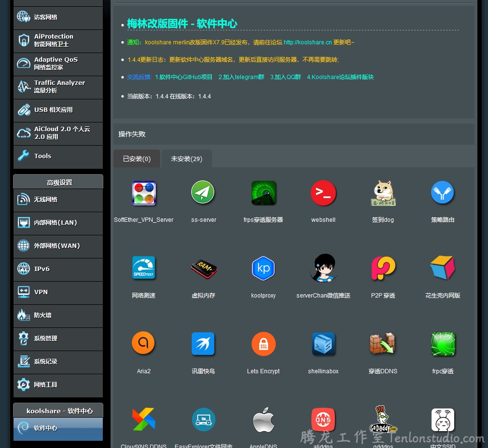
Task: Select the CloudXNS DDNS icon
Action: pos(143,419)
